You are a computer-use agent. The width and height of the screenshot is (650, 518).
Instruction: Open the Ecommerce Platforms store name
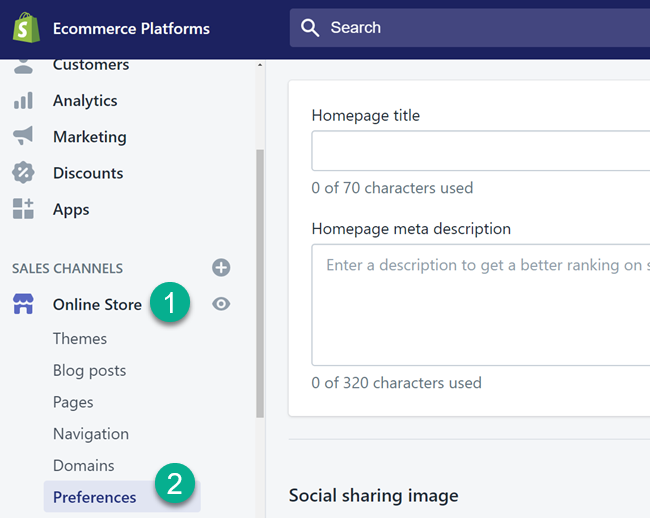coord(131,29)
